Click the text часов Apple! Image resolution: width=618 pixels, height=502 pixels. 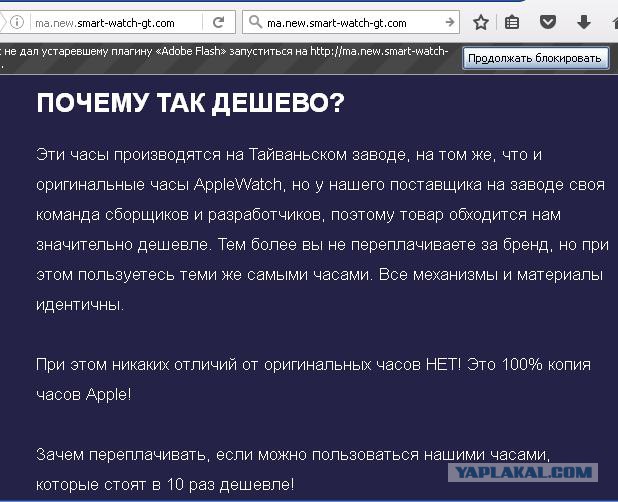pyautogui.click(x=84, y=394)
